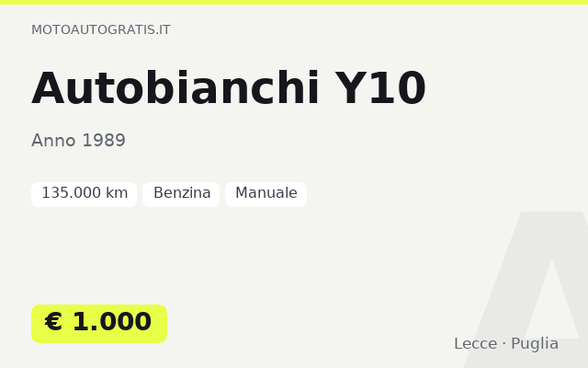Click the yellow accent bar at the top
Image resolution: width=588 pixels, height=368 pixels.
pyautogui.click(x=294, y=2)
